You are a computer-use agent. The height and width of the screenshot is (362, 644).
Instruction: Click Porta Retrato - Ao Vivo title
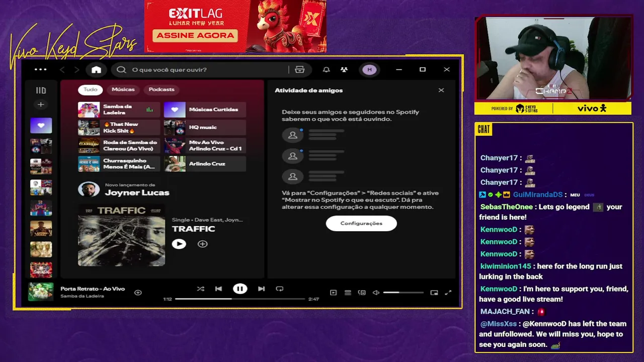[x=93, y=289]
